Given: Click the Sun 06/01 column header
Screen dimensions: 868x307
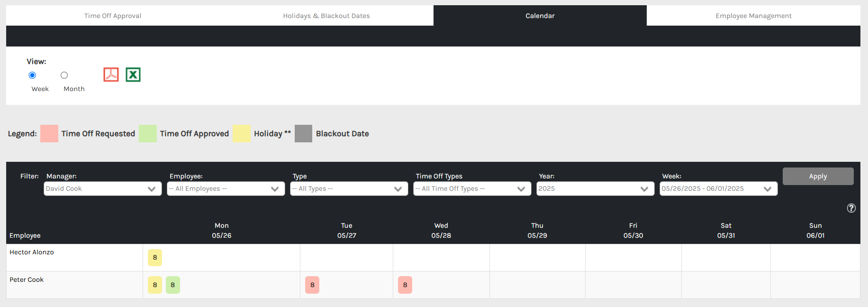Looking at the screenshot, I should pos(815,230).
